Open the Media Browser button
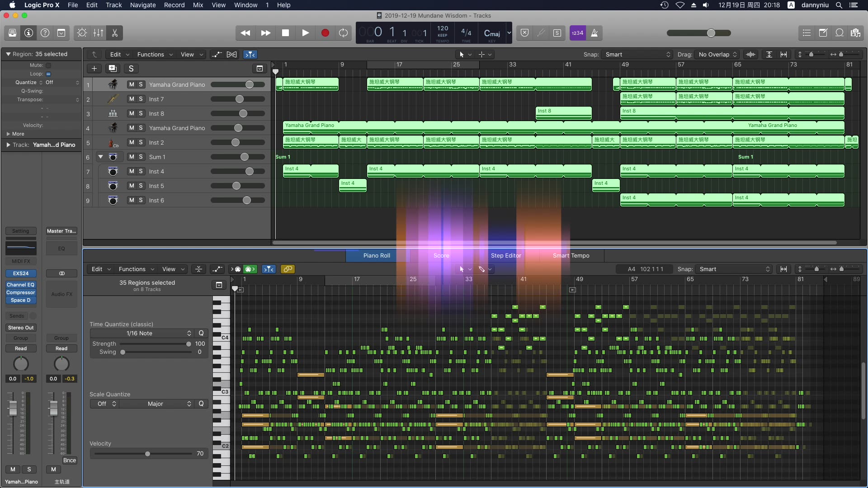This screenshot has height=488, width=868. [855, 33]
